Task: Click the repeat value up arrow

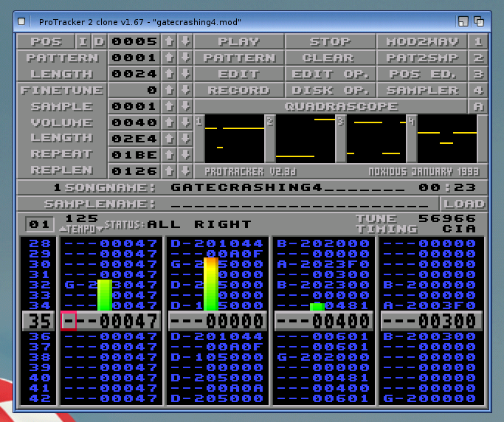Action: 169,155
